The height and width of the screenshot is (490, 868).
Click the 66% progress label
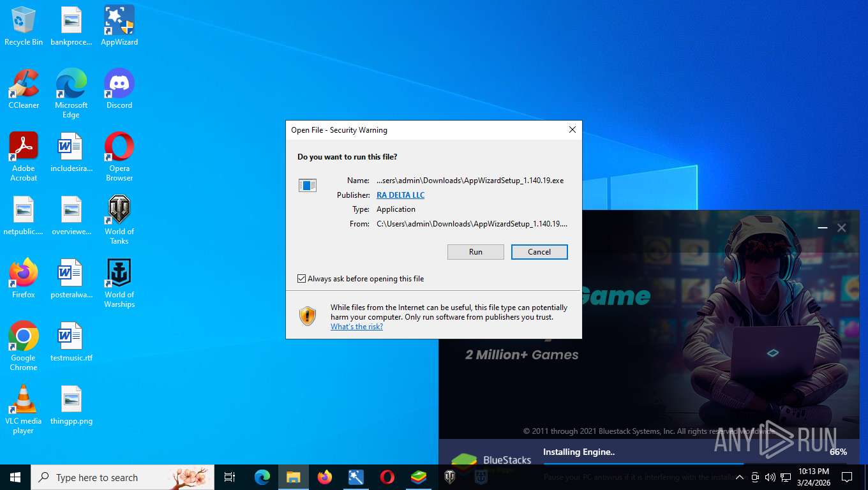(x=839, y=452)
